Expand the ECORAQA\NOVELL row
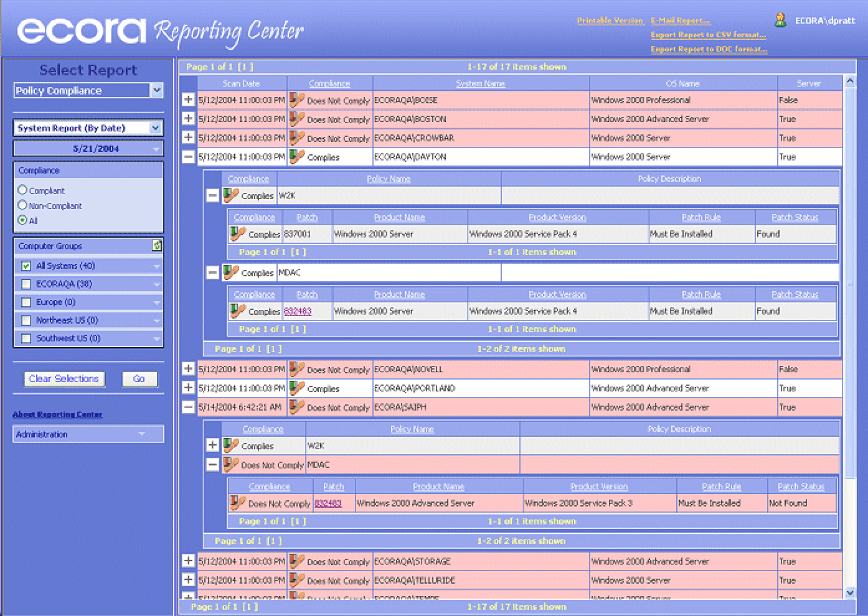Viewport: 868px width, 616px height. [189, 369]
